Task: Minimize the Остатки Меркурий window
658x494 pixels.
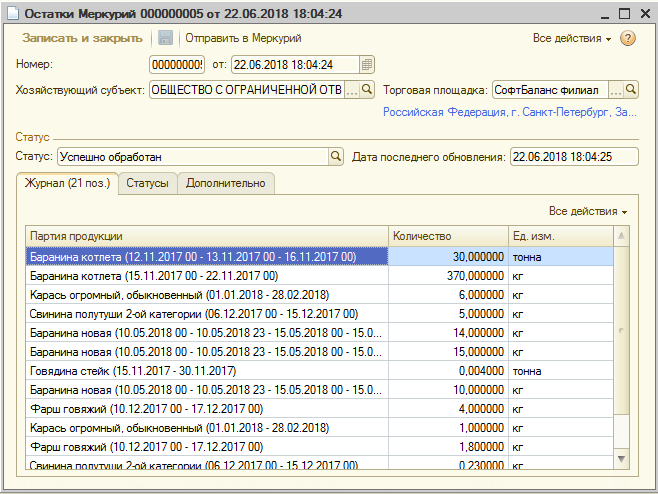Action: point(605,15)
